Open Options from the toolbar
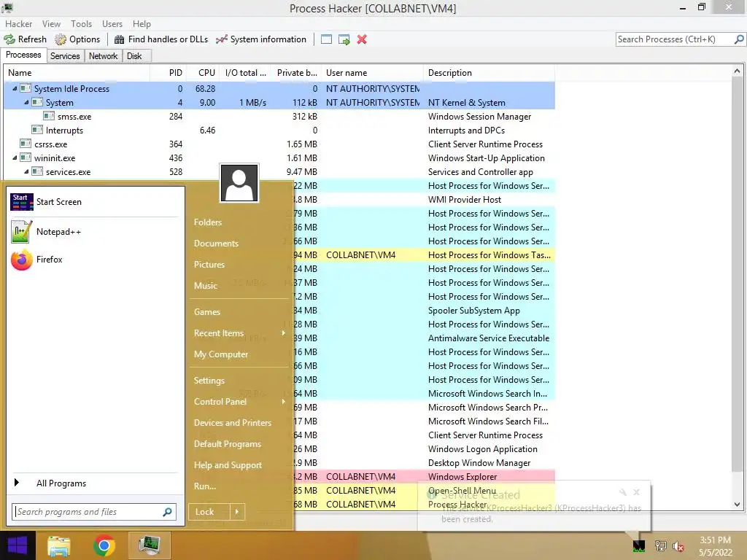This screenshot has width=747, height=560. [77, 39]
